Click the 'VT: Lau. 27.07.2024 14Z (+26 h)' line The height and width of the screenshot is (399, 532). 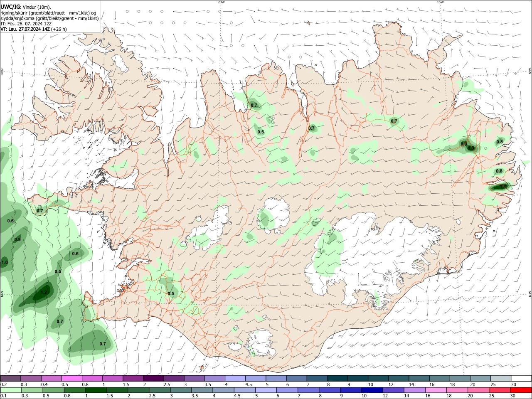click(x=34, y=29)
